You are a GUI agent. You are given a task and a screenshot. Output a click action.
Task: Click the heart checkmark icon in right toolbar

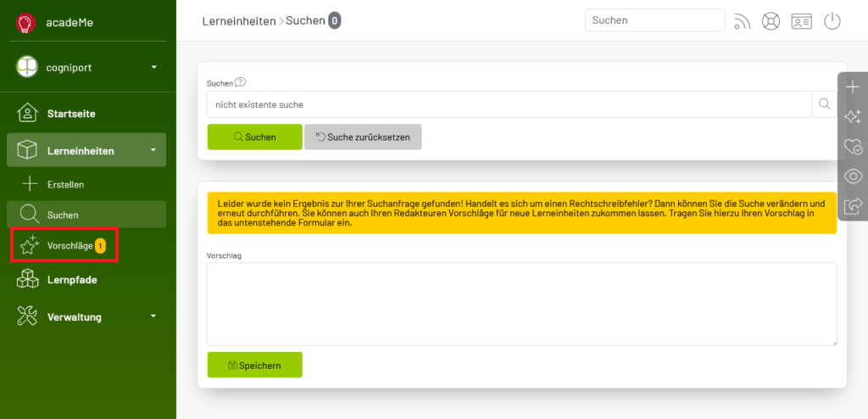pos(853,147)
